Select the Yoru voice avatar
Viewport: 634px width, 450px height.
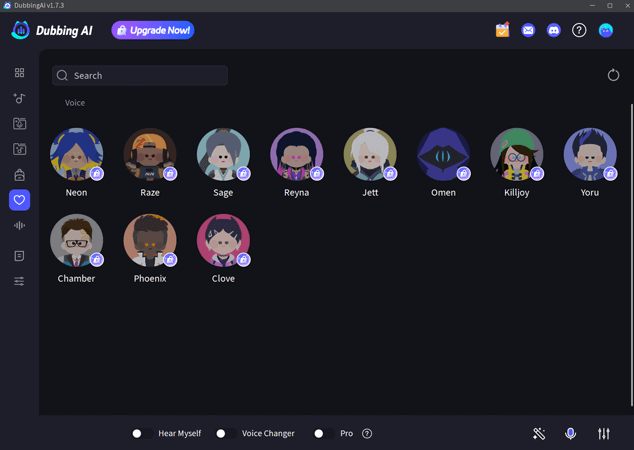[x=590, y=154]
